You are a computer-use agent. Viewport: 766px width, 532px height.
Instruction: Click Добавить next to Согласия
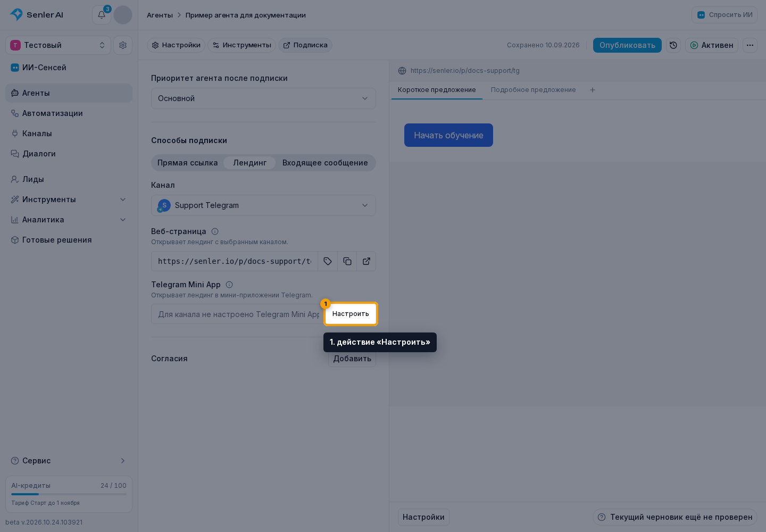pos(352,359)
